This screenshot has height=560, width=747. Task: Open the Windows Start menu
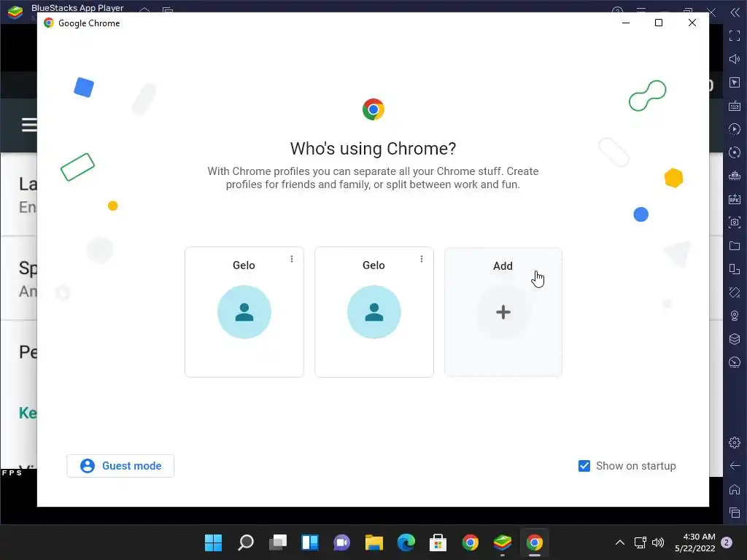[x=213, y=542]
